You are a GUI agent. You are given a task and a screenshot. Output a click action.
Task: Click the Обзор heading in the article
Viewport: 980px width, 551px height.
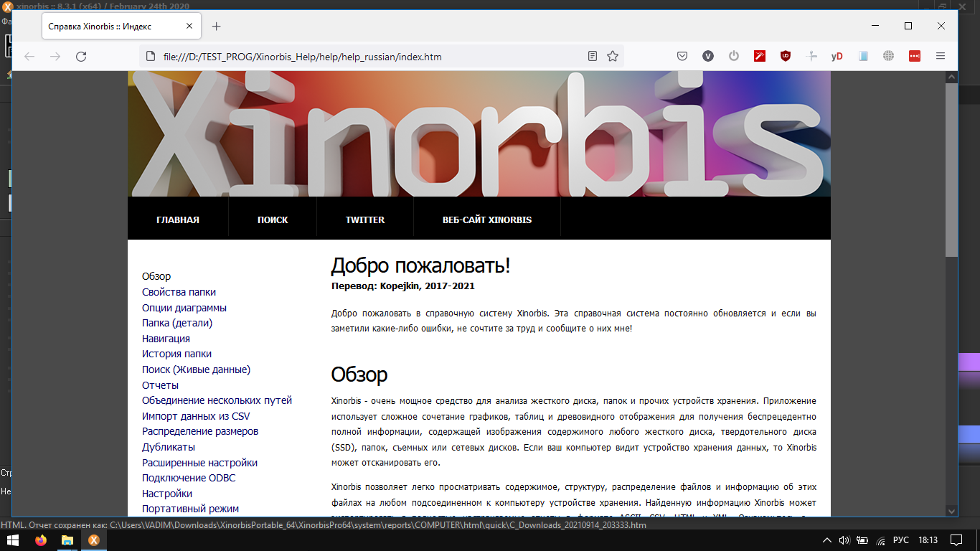point(359,375)
